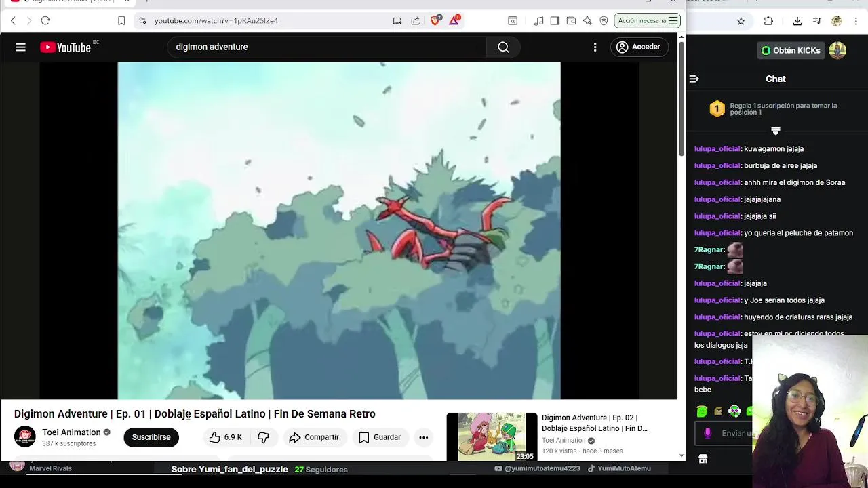Viewport: 868px width, 488px height.
Task: Click 'yo quería el peluche de patamon' message
Action: coord(798,232)
